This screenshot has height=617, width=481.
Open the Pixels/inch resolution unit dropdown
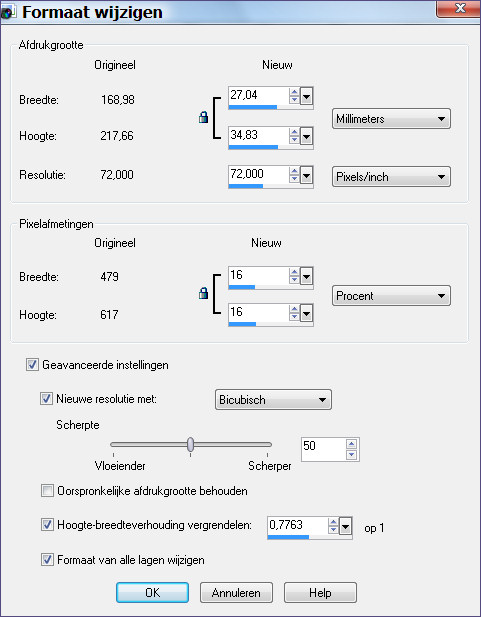(x=391, y=177)
